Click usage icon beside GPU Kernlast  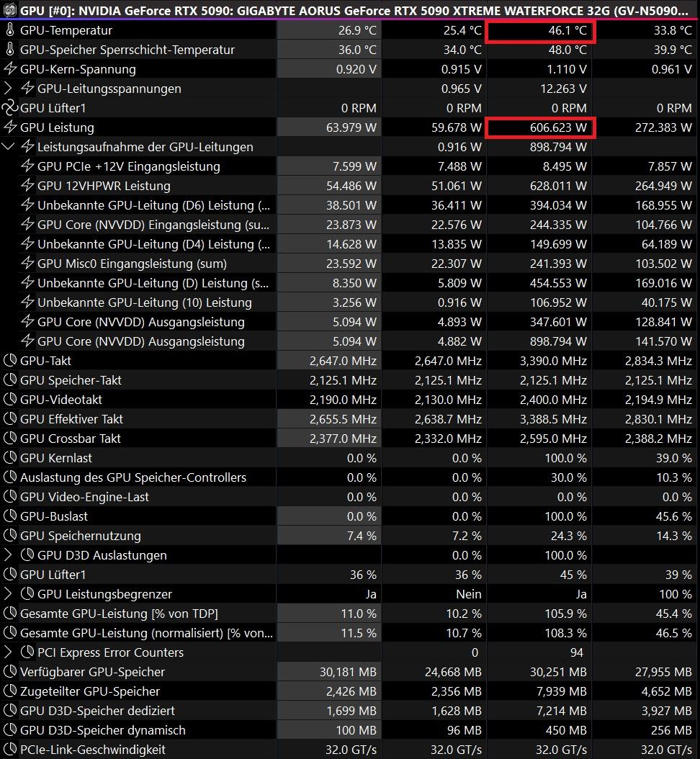(9, 457)
